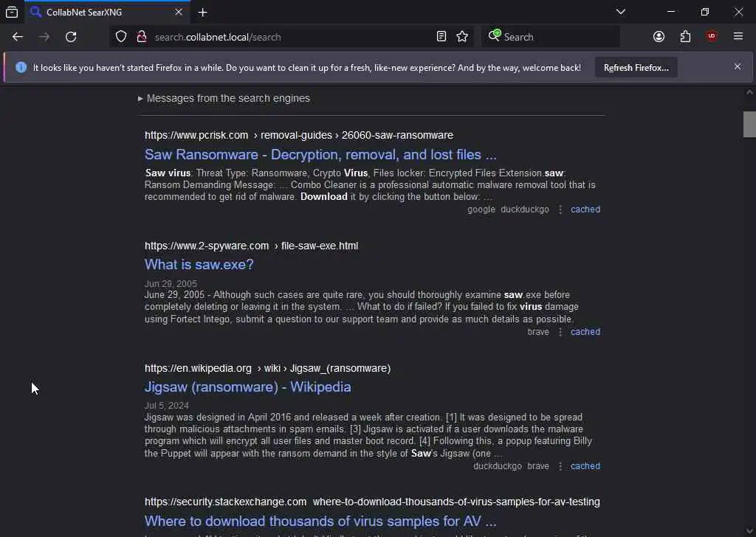Viewport: 756px width, 537px height.
Task: Bookmark this page with the star
Action: point(462,37)
